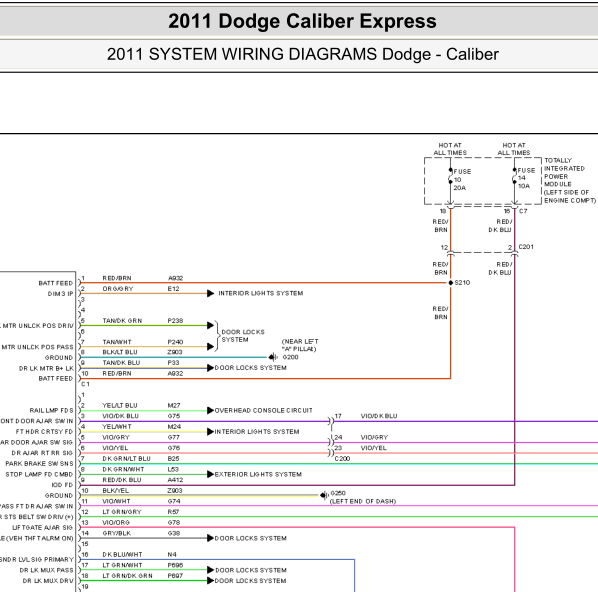The width and height of the screenshot is (598, 592).
Task: Select the C201 connector label
Action: [x=526, y=247]
